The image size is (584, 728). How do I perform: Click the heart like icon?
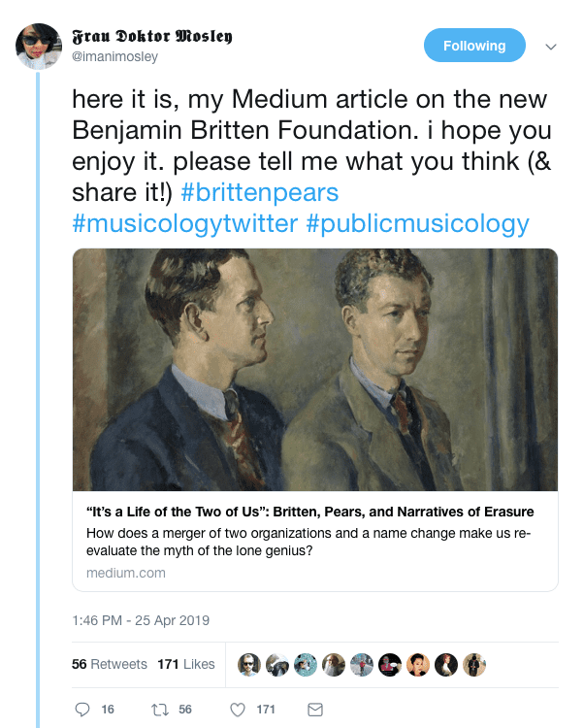238,710
